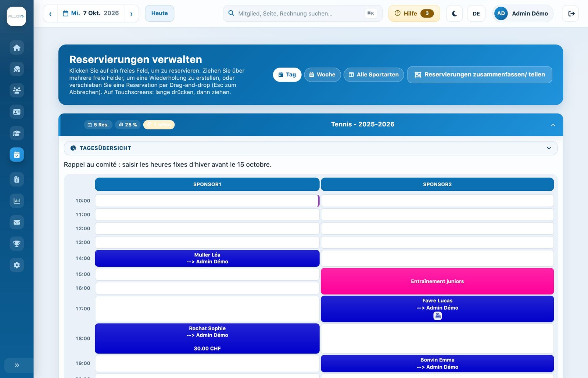Image resolution: width=588 pixels, height=378 pixels.
Task: Open the Hilfe help panel
Action: [414, 14]
